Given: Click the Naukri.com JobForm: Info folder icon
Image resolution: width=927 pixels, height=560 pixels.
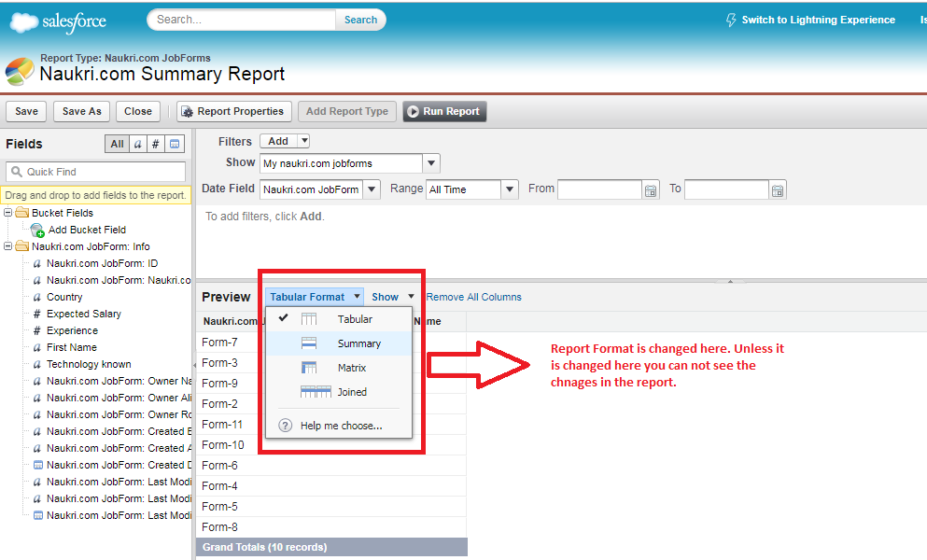Looking at the screenshot, I should tap(21, 246).
